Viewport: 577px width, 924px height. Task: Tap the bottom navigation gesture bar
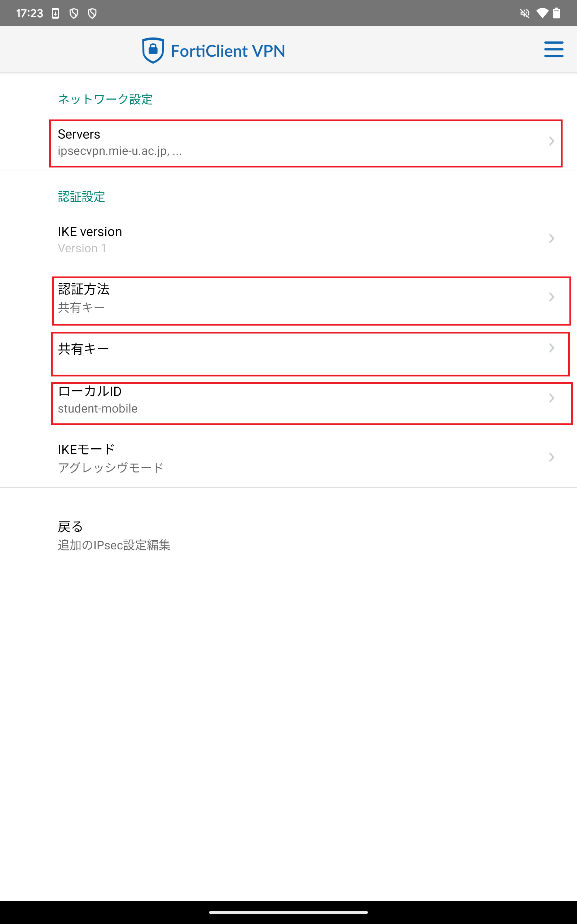288,912
